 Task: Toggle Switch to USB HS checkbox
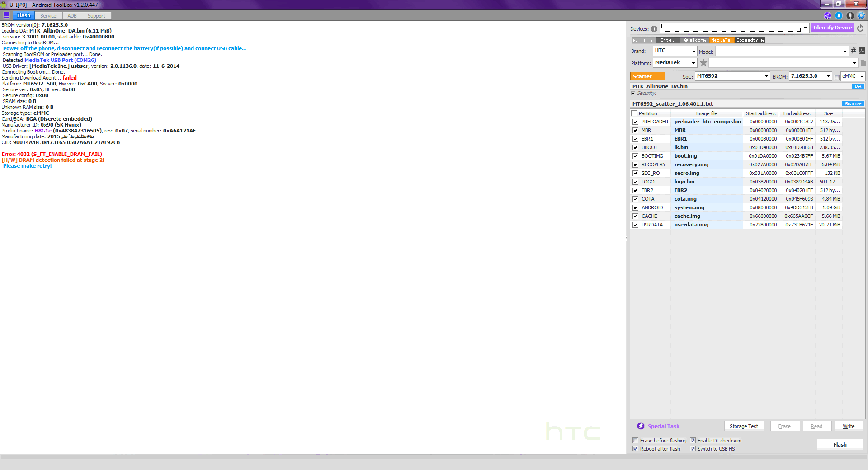693,449
